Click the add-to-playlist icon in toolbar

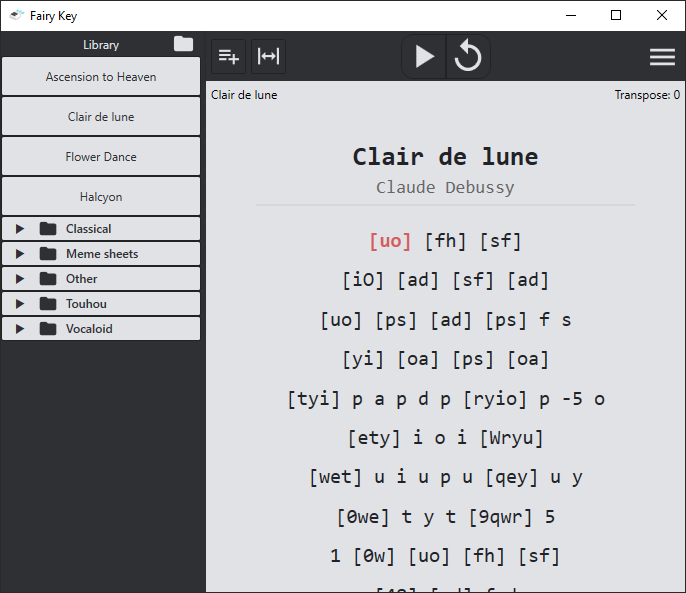[x=228, y=56]
